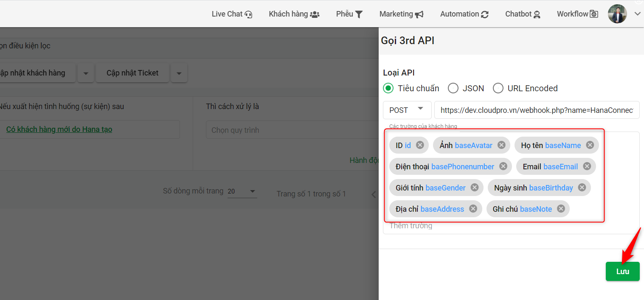Click the Gọi 3rd API panel title

coord(408,40)
